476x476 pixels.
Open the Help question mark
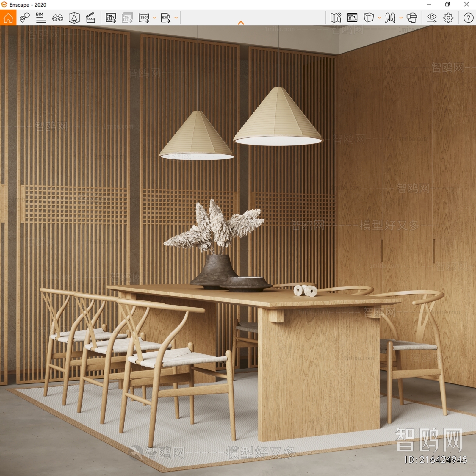click(x=468, y=18)
